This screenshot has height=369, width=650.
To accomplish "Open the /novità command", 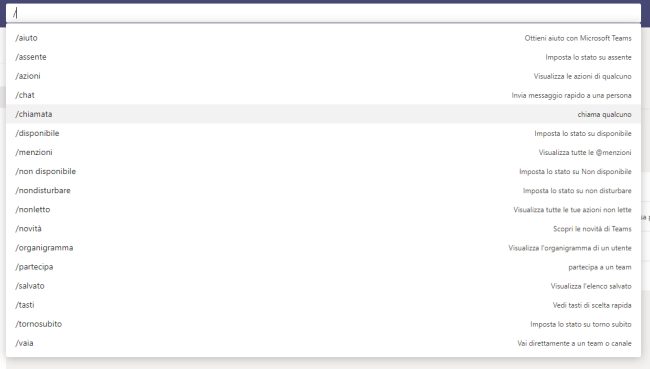I will pos(323,228).
